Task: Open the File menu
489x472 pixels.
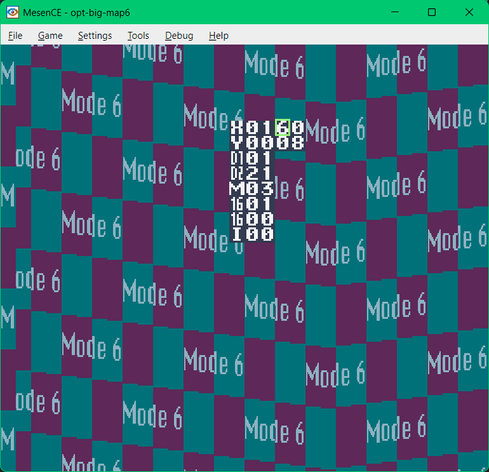Action: pyautogui.click(x=15, y=35)
